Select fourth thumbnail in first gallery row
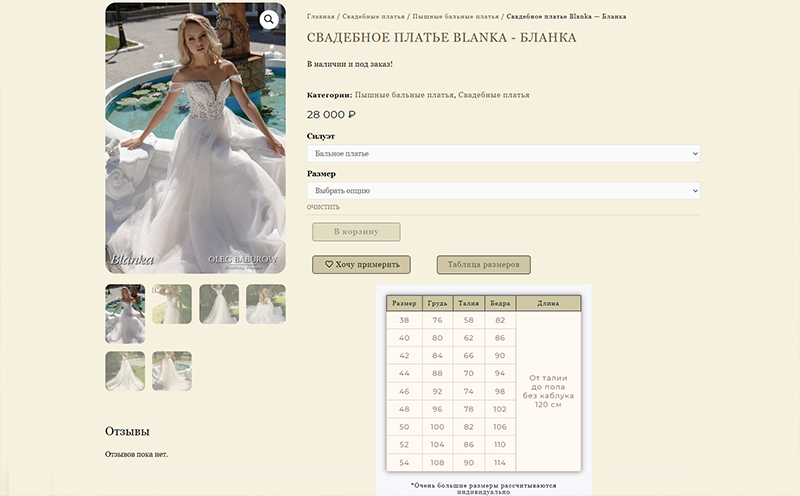Image resolution: width=800 pixels, height=496 pixels. click(266, 304)
